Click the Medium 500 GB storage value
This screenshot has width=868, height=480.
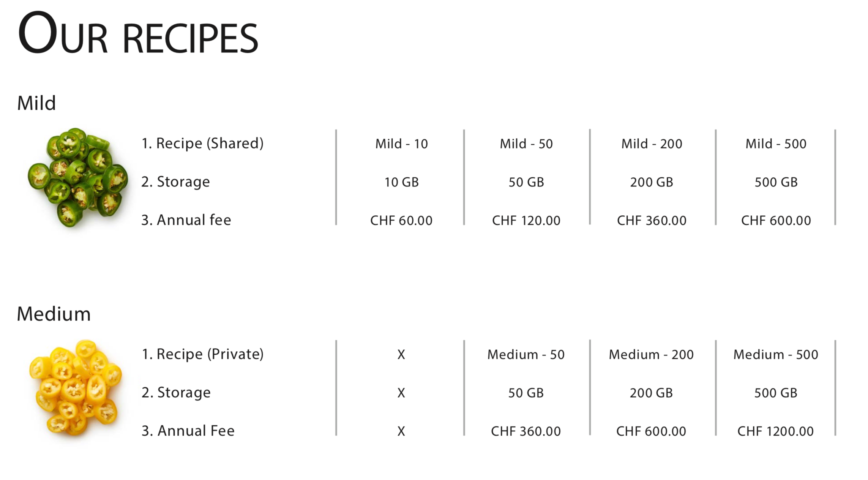coord(776,393)
